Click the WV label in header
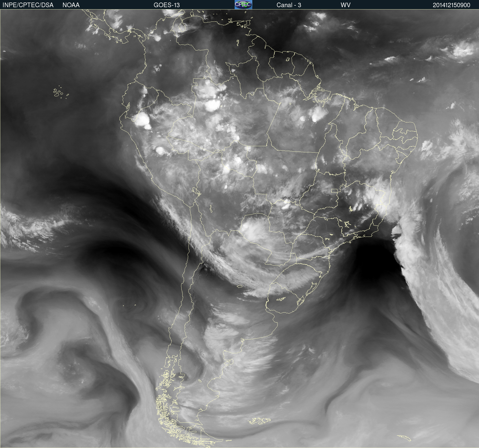The image size is (479, 448). (346, 5)
